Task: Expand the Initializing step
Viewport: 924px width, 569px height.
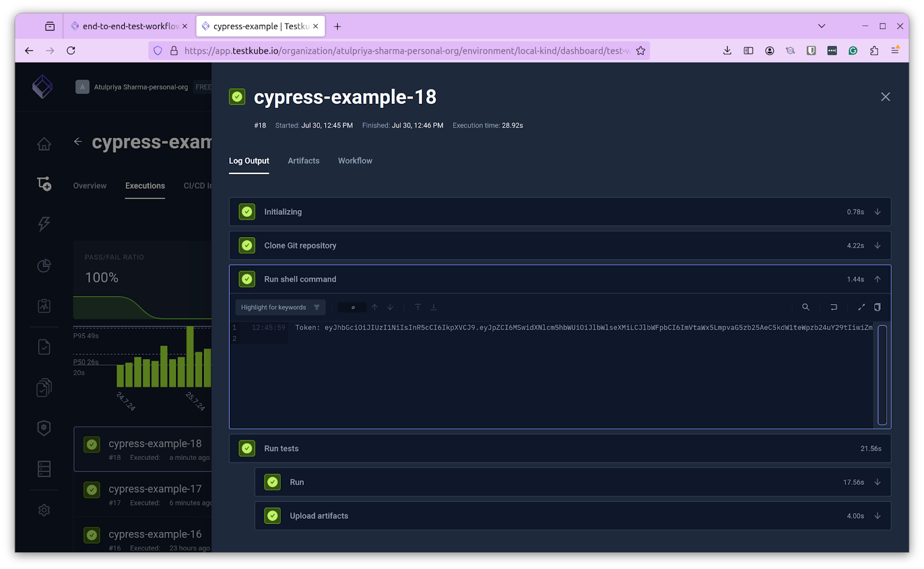Action: pos(877,212)
